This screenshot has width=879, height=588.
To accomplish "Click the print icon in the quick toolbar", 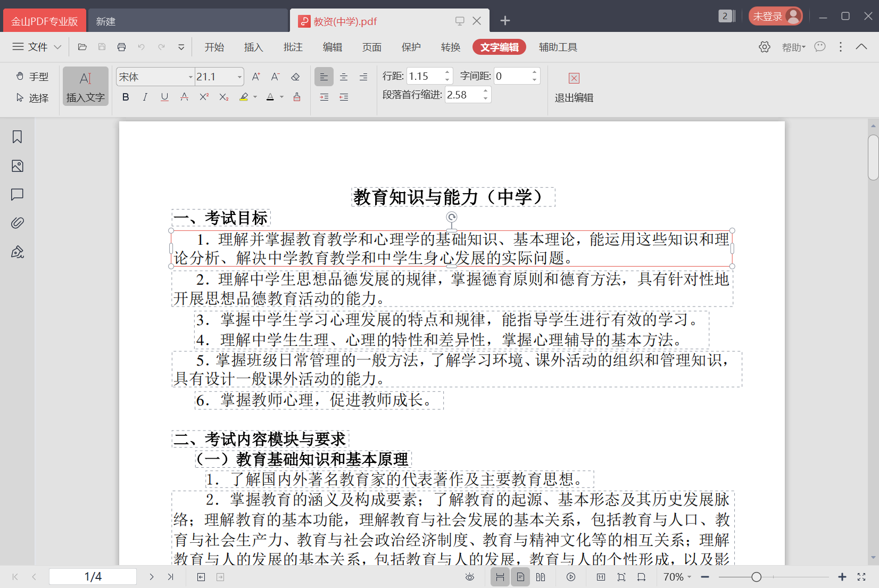I will 121,47.
